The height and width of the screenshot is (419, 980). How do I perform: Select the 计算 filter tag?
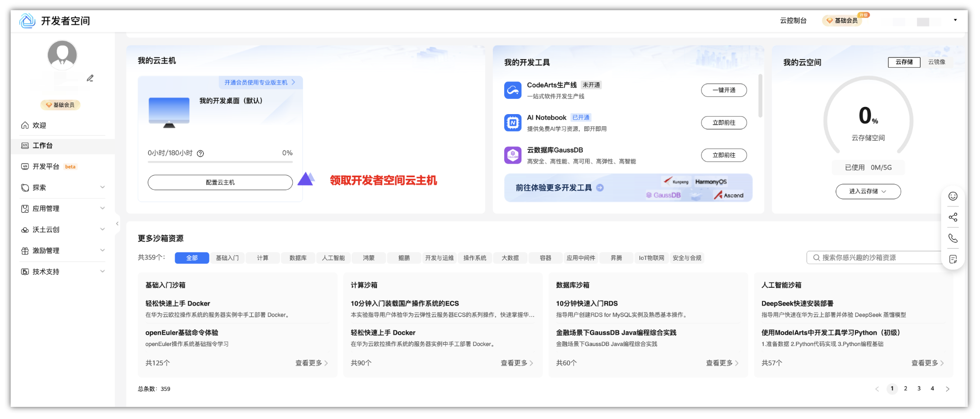tap(262, 258)
